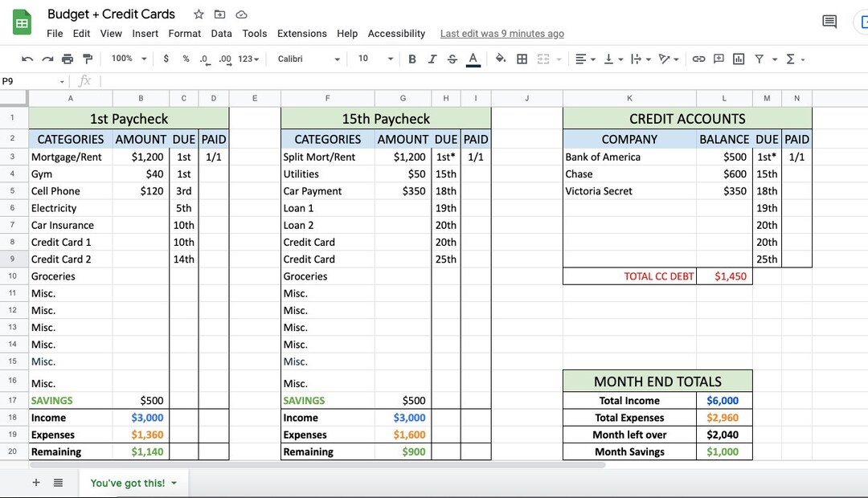Open the Extensions menu
The width and height of the screenshot is (868, 498).
point(302,34)
